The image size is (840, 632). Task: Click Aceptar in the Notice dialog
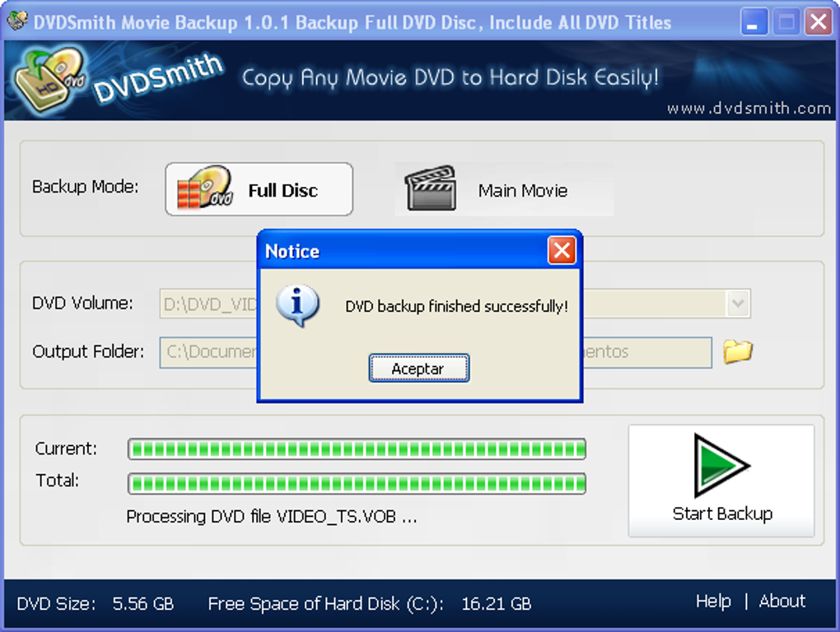(419, 368)
